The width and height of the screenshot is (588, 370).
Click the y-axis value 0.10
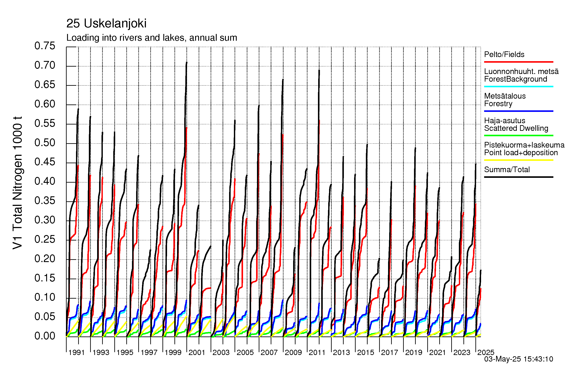point(45,297)
